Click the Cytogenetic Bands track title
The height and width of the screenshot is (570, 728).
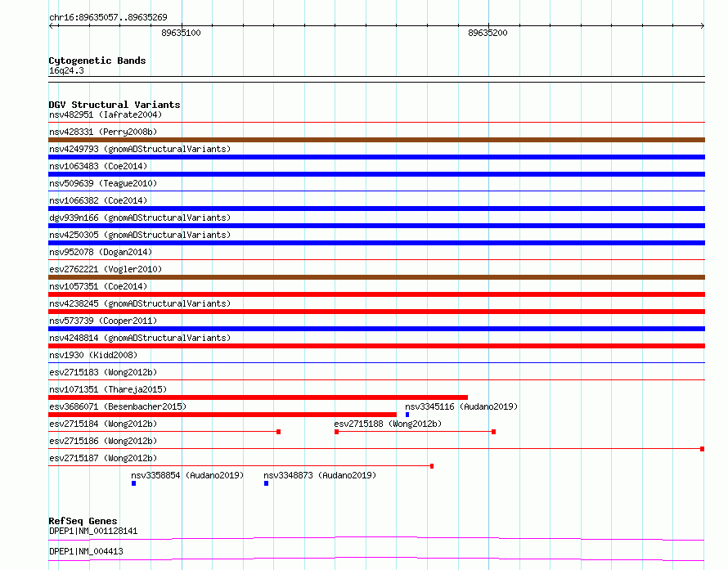[97, 61]
